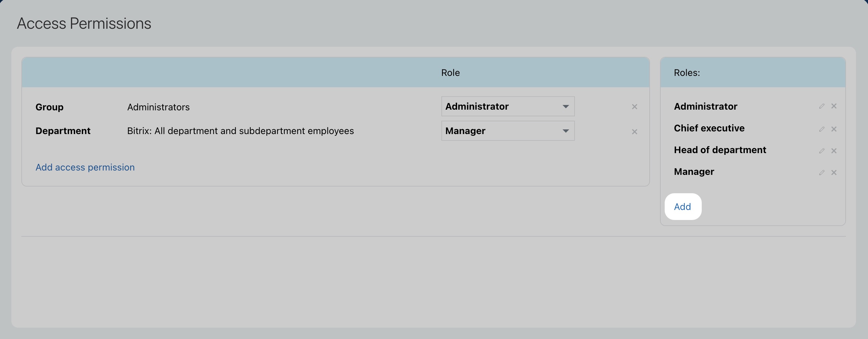Delete the Administrator role from Roles list
Image resolution: width=868 pixels, height=339 pixels.
click(834, 106)
